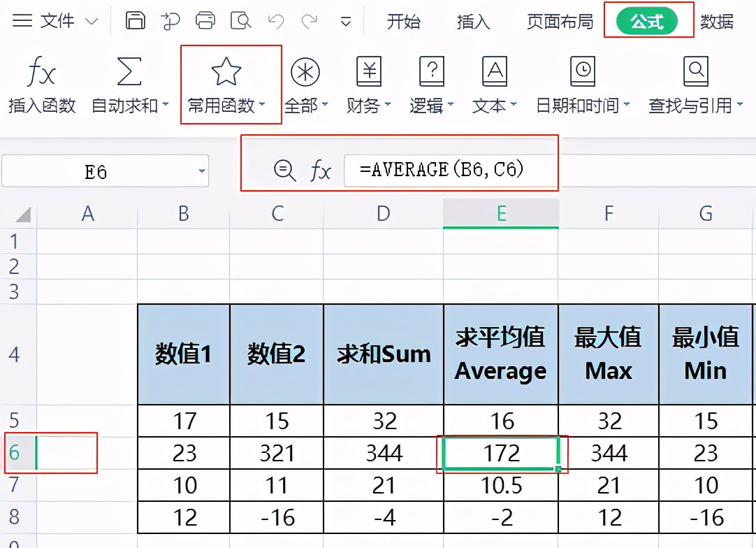The width and height of the screenshot is (756, 548).
Task: Click the 自动求和 sigma icon
Action: (129, 71)
